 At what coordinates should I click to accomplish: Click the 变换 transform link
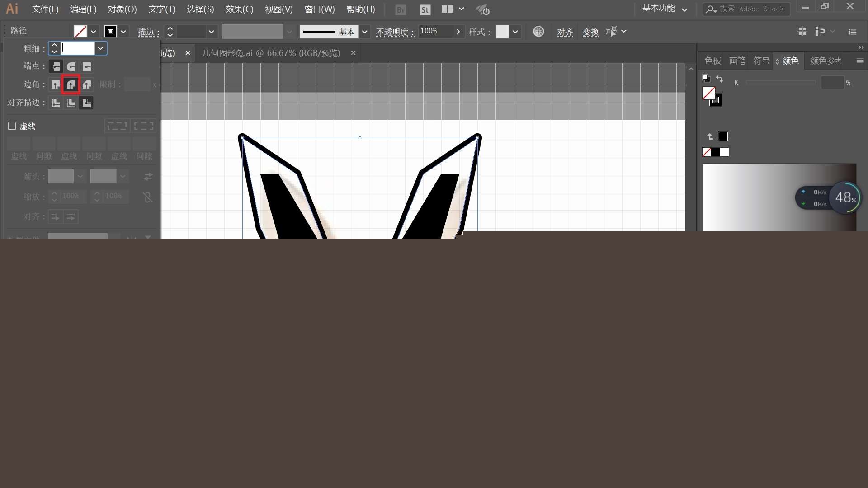[590, 32]
